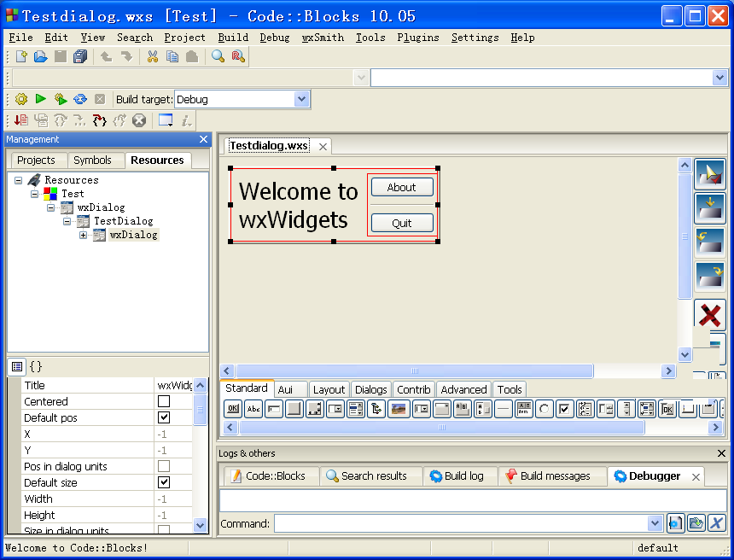
Task: Close the Testdialog.wxs editor tab
Action: (x=323, y=147)
